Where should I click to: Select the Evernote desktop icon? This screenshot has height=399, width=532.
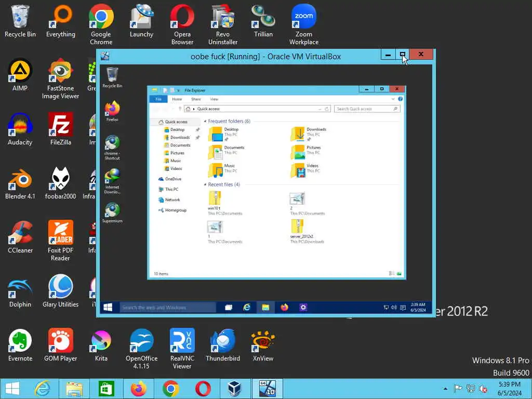pos(20,345)
